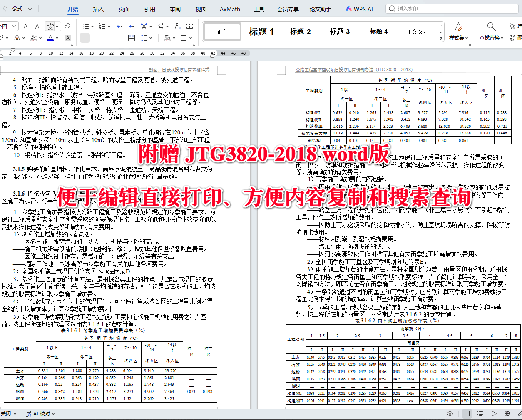This screenshot has height=420, width=522.
Task: Apply 标题 2 heading style
Action: click(301, 32)
